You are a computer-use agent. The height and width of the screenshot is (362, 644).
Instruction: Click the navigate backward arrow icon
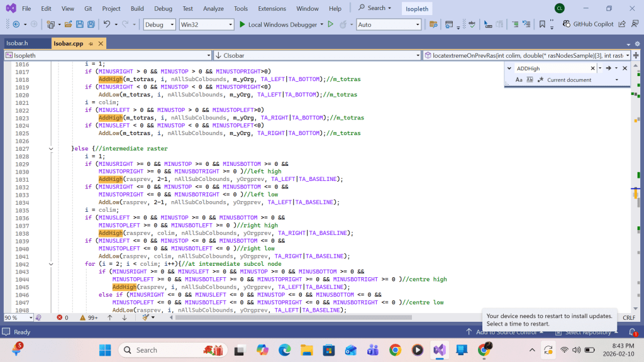click(x=16, y=25)
